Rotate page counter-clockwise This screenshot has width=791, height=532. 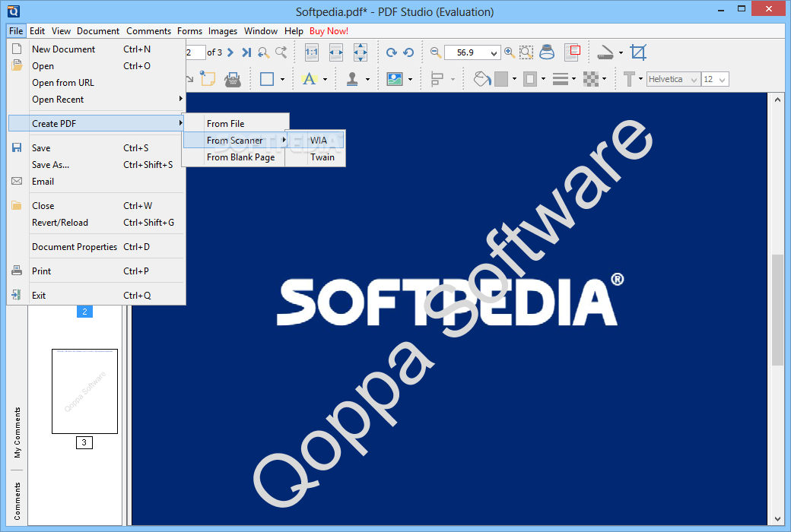[408, 52]
